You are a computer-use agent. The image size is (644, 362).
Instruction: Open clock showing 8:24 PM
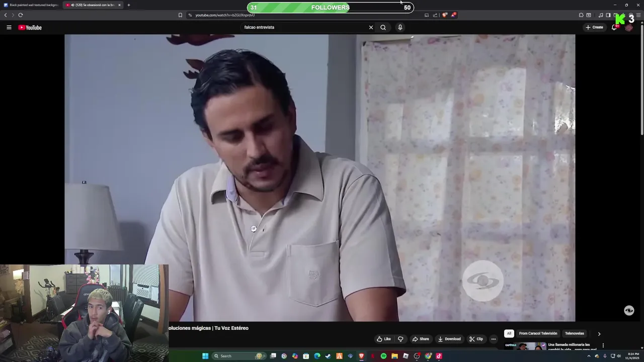pos(633,356)
